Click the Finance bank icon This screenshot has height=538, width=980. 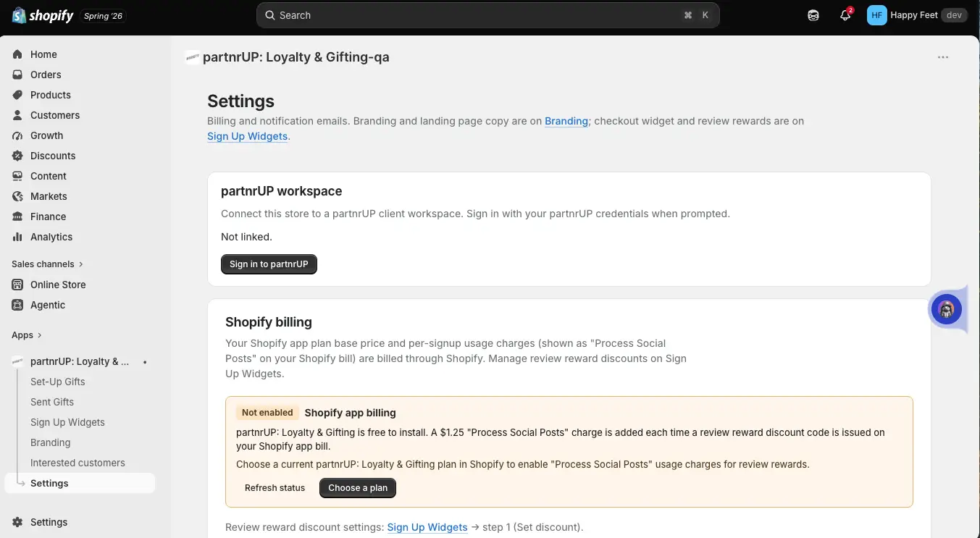(17, 217)
